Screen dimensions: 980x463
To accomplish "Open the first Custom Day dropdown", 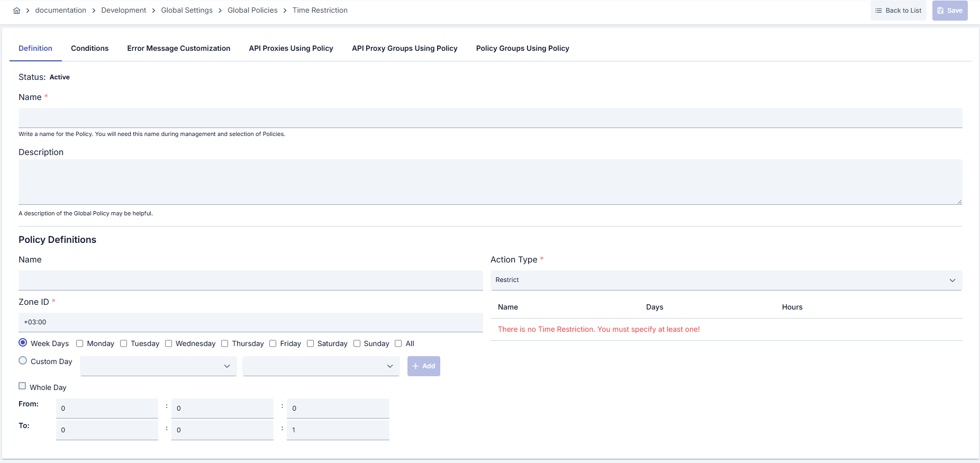I will point(158,366).
